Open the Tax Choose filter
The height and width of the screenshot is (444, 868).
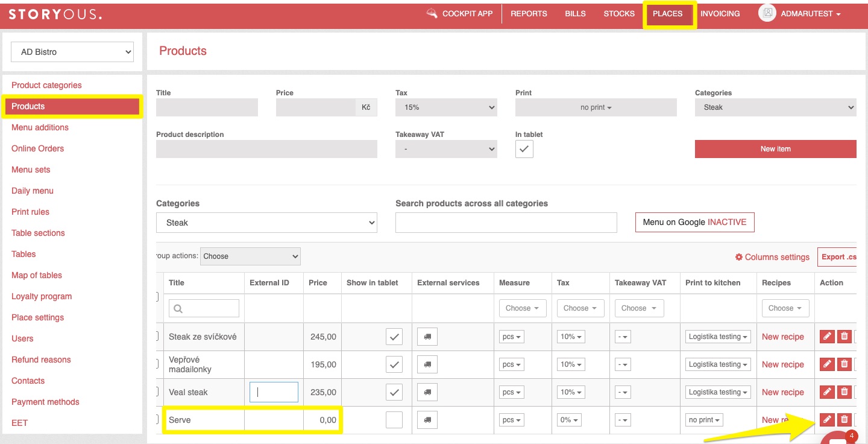pos(580,308)
